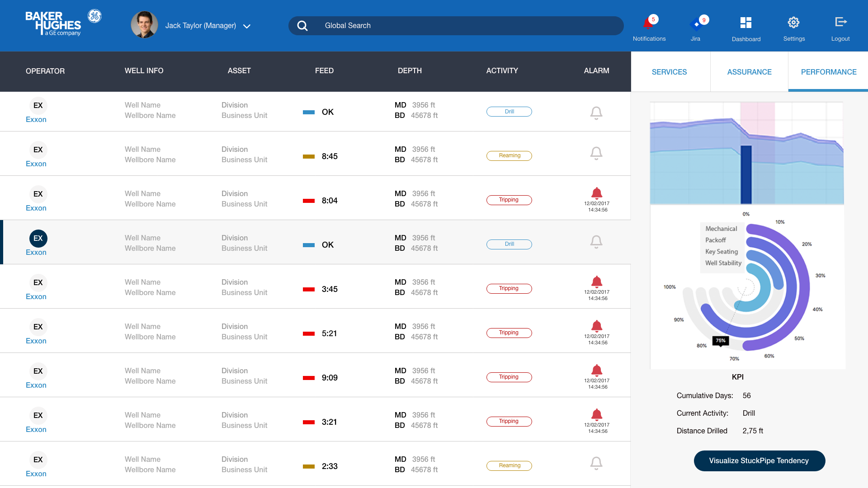Image resolution: width=868 pixels, height=488 pixels.
Task: Open the Settings gear icon
Action: click(x=793, y=23)
